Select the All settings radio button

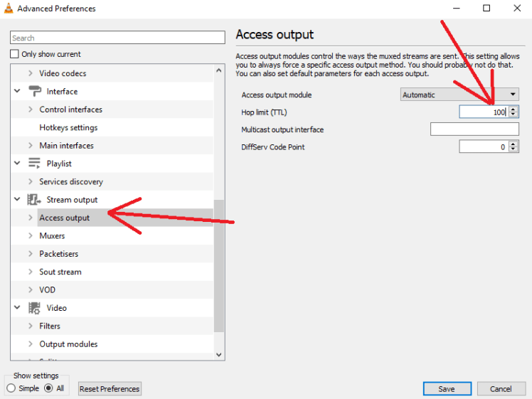tap(48, 388)
